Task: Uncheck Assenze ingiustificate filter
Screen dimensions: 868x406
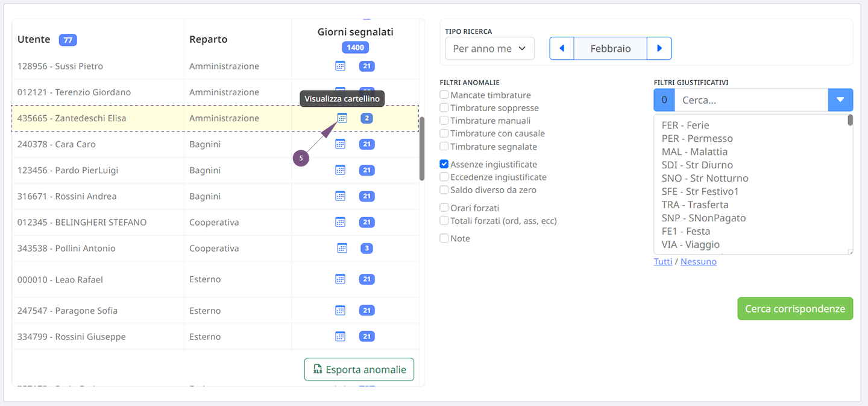Action: point(444,164)
